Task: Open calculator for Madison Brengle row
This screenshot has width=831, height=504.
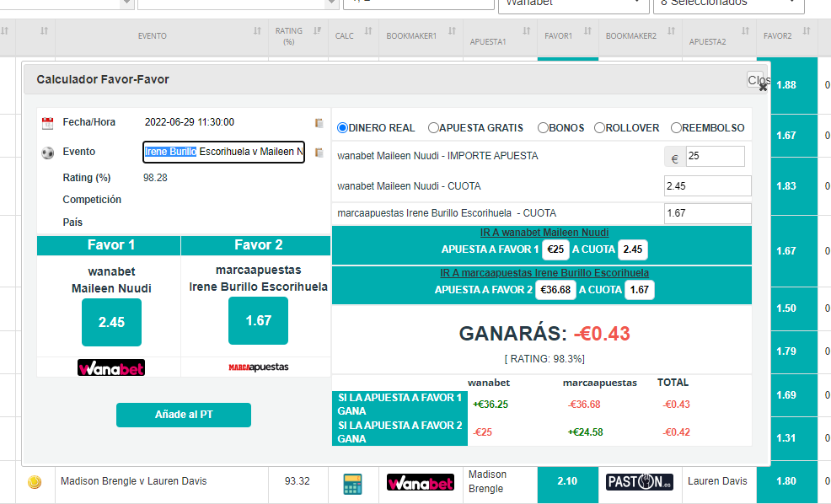Action: pyautogui.click(x=352, y=484)
